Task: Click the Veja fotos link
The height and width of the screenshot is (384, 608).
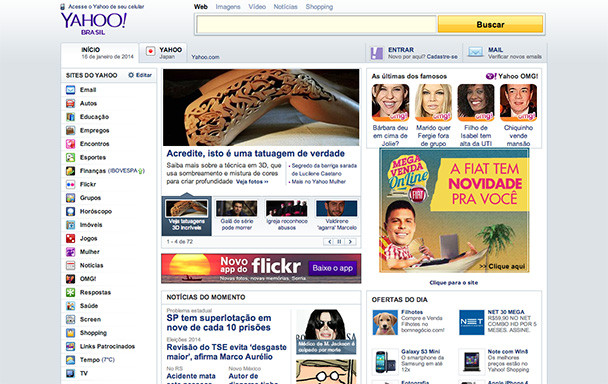Action: (x=252, y=182)
